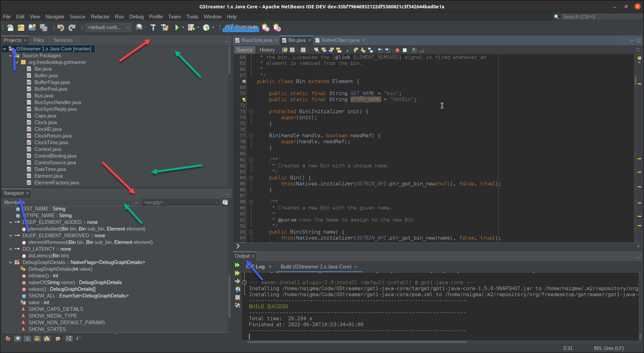Find previous occurrence in editor
The image size is (644, 353).
324,50
